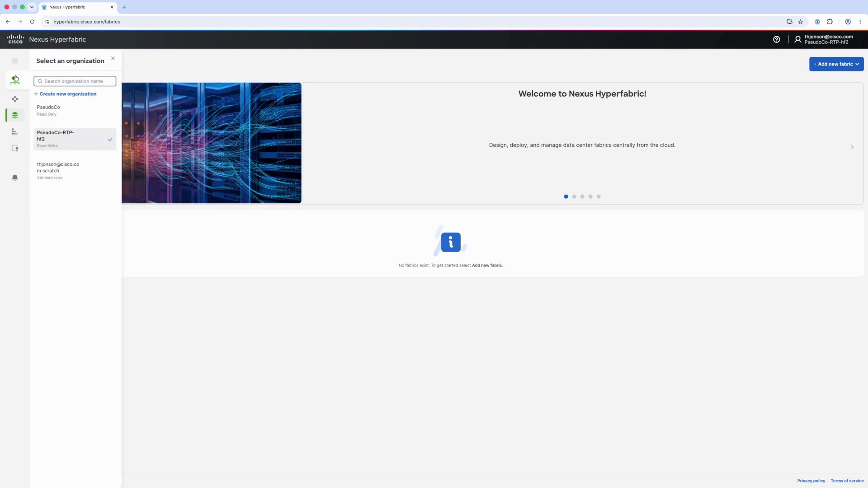Open the Terms of service link
Screen dimensions: 868x488
847,481
